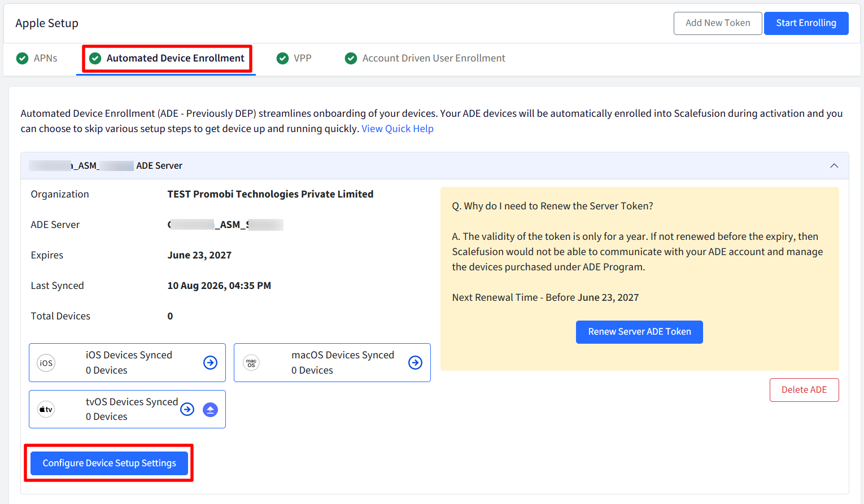Open the tvOS Devices Synced arrow icon
The width and height of the screenshot is (864, 504).
(187, 409)
